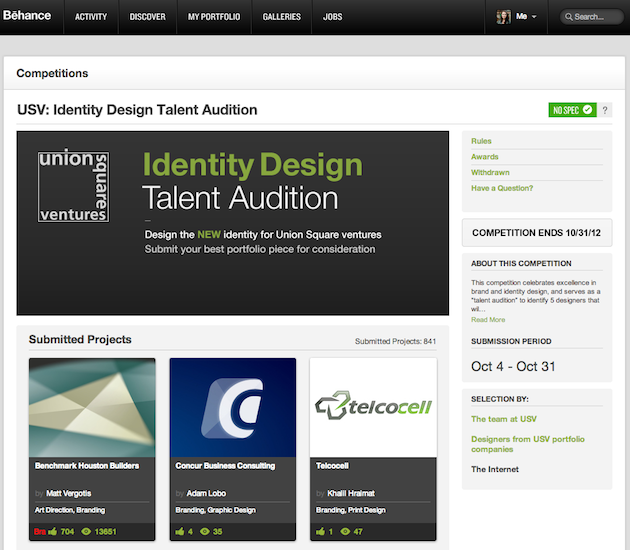The width and height of the screenshot is (630, 550).
Task: Click Branding, Print Design category text
Action: (351, 510)
